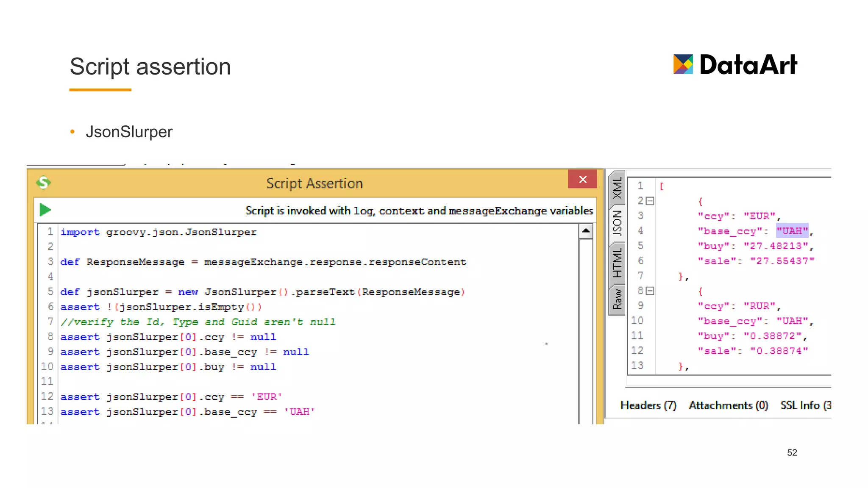Click the assert jsonSlurper[0].base_ccy != null line
The height and width of the screenshot is (488, 868).
[185, 352]
